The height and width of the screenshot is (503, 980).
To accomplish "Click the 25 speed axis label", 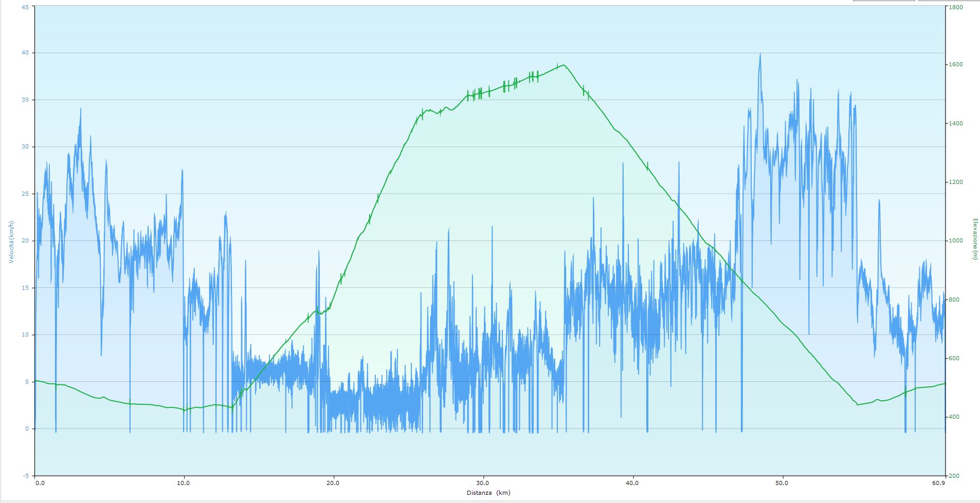I will 26,194.
